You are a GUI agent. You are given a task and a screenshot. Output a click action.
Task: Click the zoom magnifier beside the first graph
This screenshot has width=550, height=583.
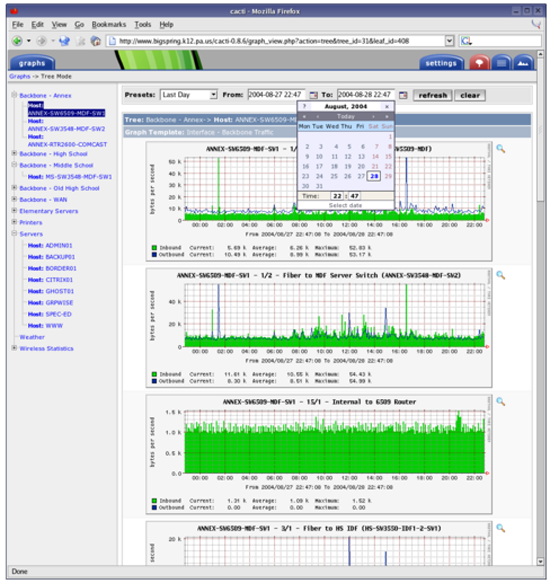(x=501, y=149)
